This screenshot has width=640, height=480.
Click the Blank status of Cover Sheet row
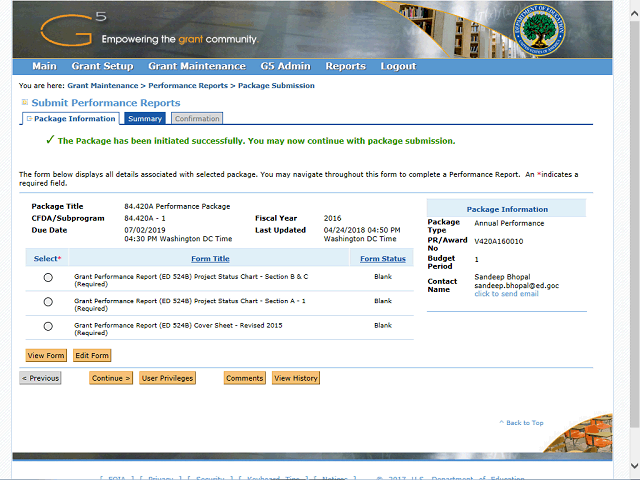click(x=383, y=325)
